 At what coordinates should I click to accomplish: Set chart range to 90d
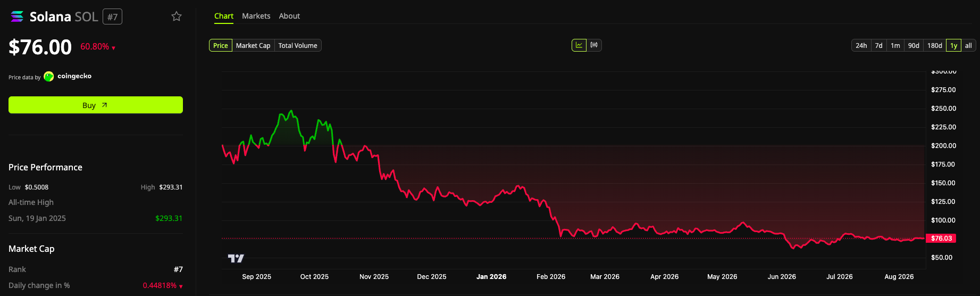coord(914,45)
